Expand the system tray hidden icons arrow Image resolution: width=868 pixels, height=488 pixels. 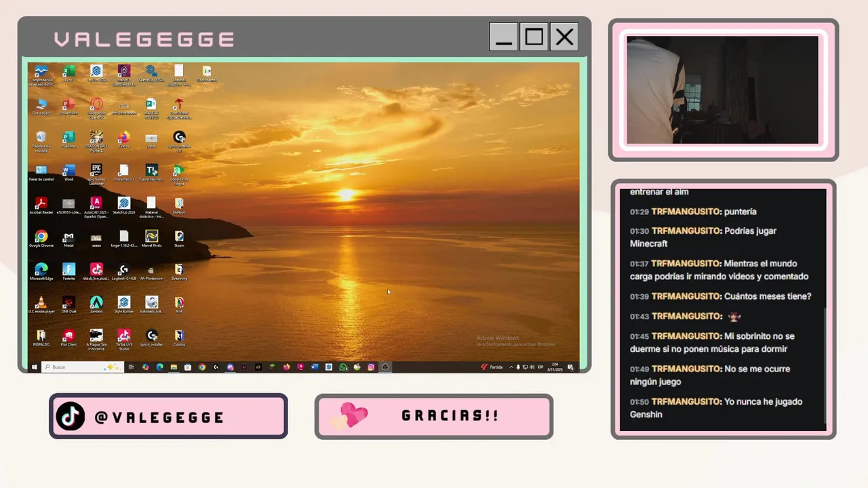511,367
